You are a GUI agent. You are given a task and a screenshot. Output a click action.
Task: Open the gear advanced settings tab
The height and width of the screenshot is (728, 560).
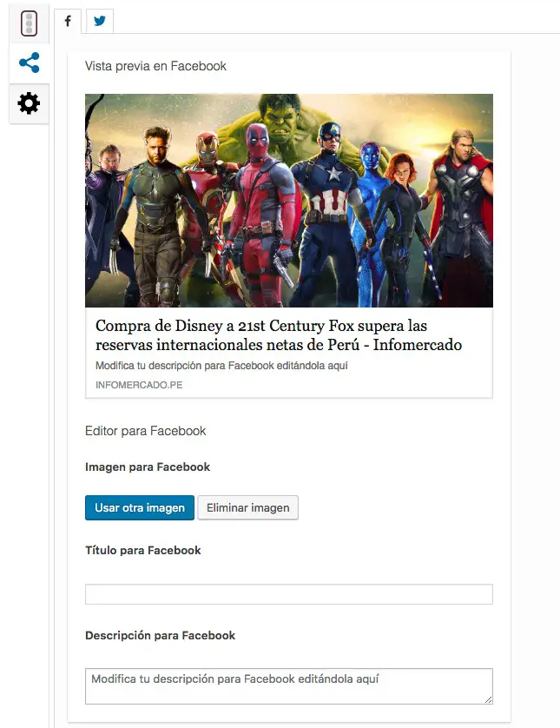tap(29, 103)
